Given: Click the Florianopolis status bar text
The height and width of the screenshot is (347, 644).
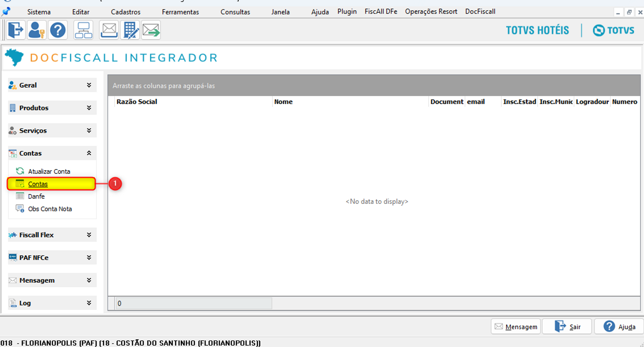Looking at the screenshot, I should (130, 343).
